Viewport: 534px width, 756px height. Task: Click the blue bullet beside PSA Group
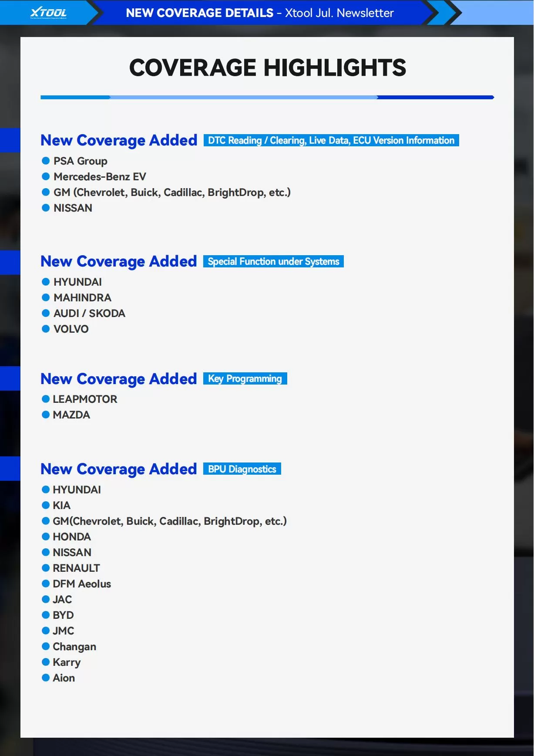click(x=46, y=161)
